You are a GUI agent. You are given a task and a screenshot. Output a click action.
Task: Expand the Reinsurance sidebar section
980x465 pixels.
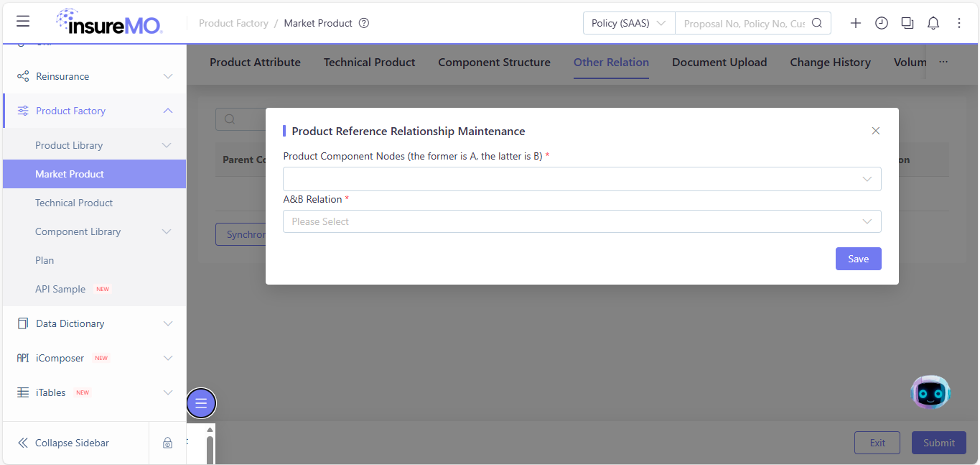(94, 76)
